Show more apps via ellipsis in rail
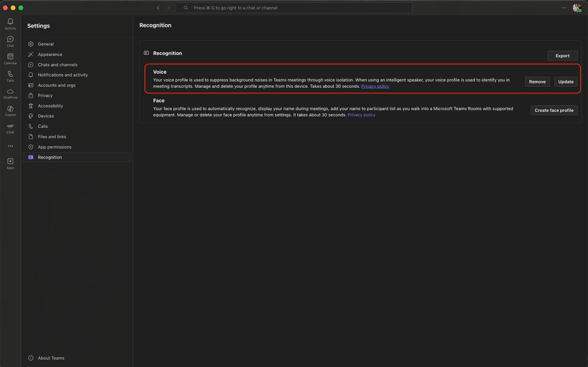Image resolution: width=588 pixels, height=367 pixels. click(x=10, y=146)
